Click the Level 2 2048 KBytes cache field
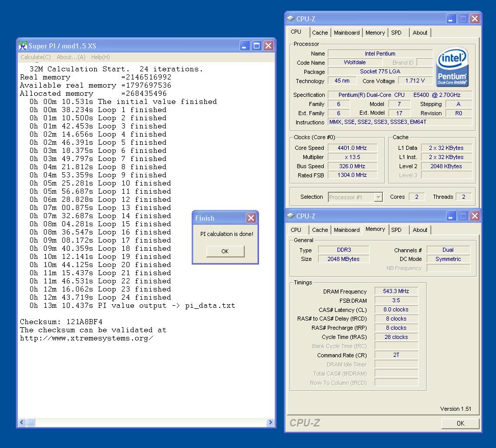 click(446, 166)
